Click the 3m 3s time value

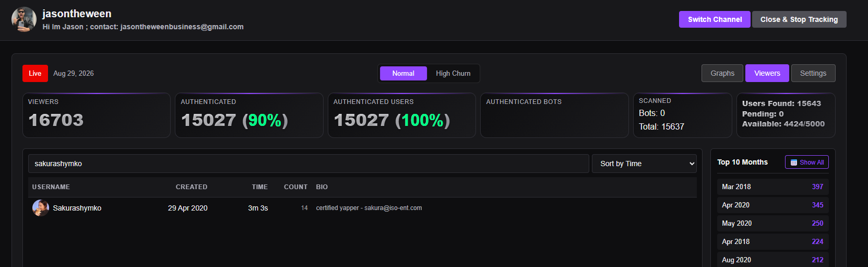pyautogui.click(x=258, y=208)
